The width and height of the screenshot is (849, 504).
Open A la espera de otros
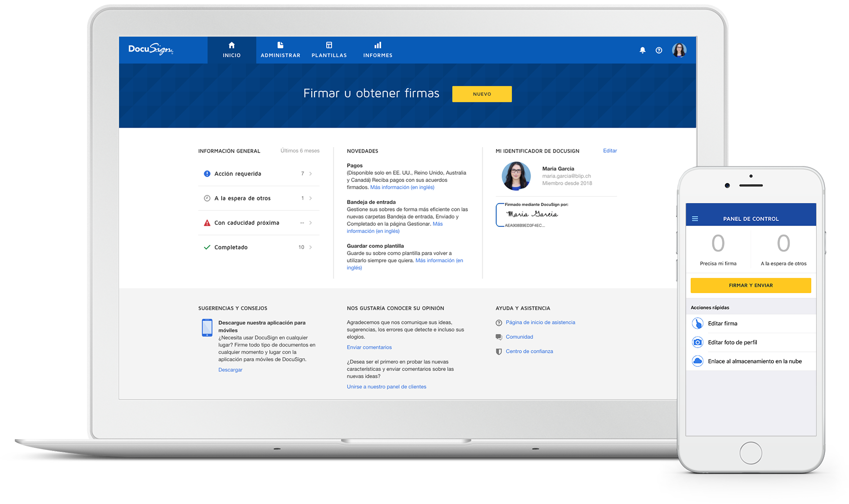[259, 198]
